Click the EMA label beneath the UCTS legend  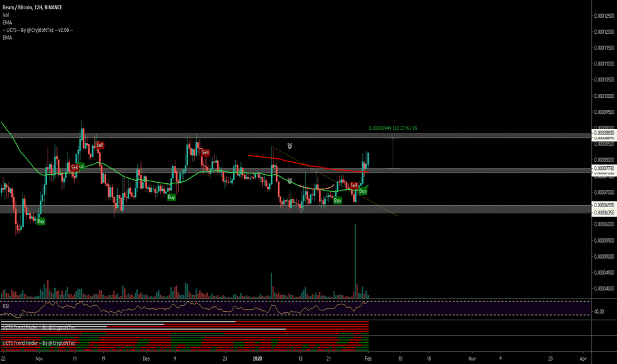pyautogui.click(x=7, y=37)
